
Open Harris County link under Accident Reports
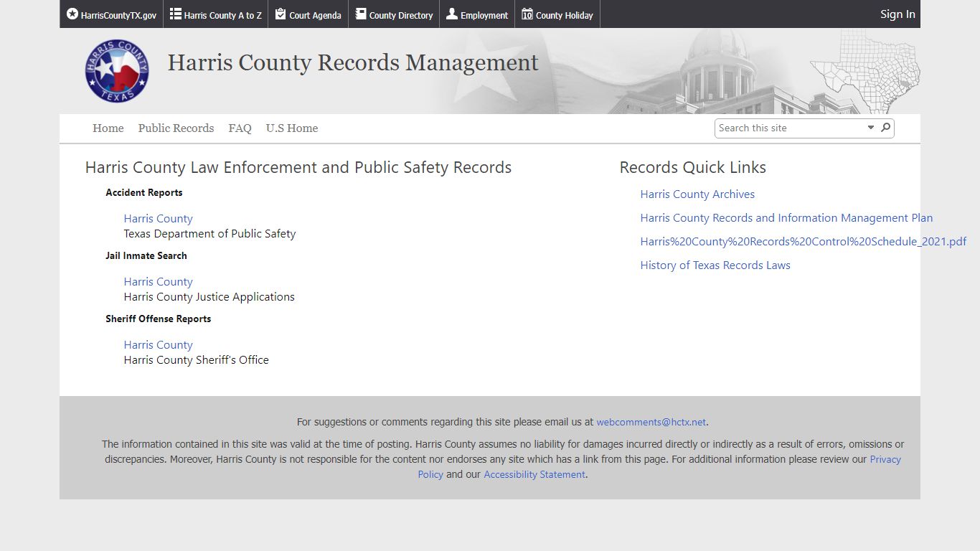[x=159, y=219]
